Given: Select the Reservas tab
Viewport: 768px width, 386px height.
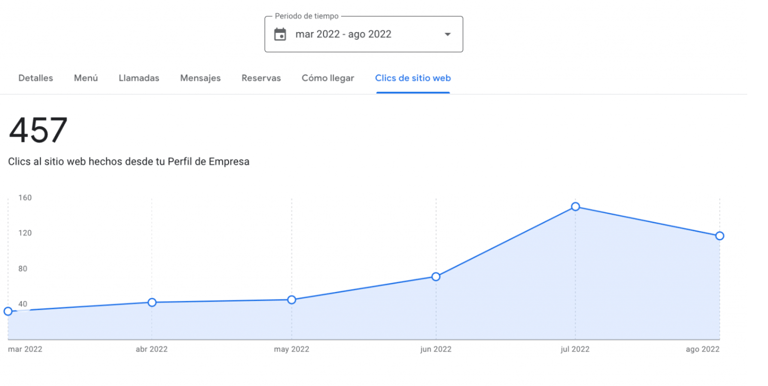Looking at the screenshot, I should pos(261,78).
